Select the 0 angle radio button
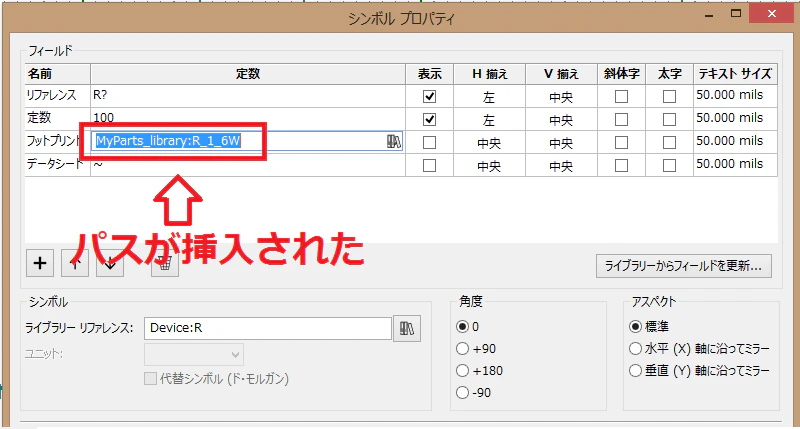The height and width of the screenshot is (429, 800). 463,326
